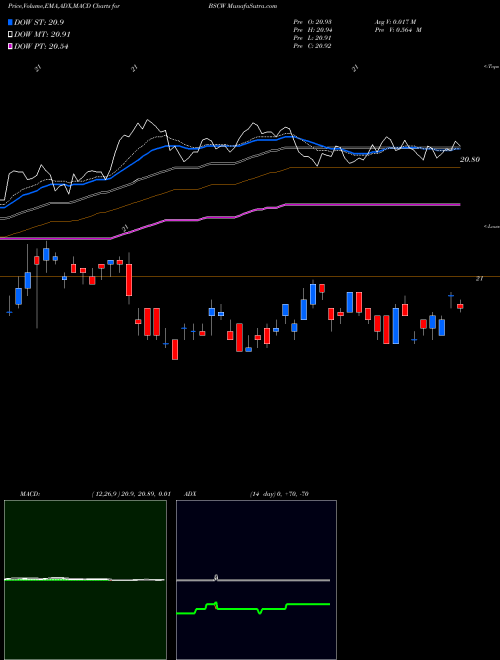Click the magenta DOW PT legend swatch
Screen dimensions: 500x660
[x=10, y=46]
